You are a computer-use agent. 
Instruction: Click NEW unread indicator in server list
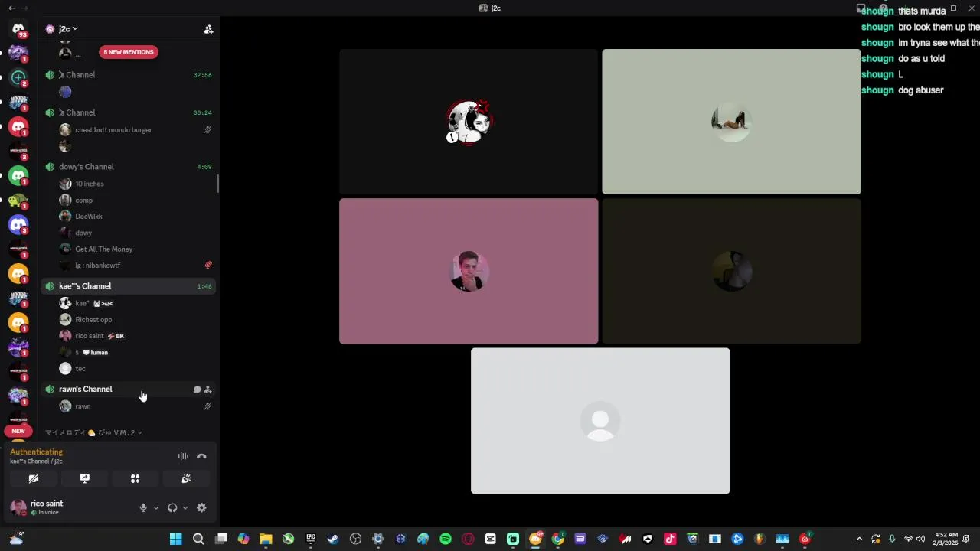click(18, 431)
